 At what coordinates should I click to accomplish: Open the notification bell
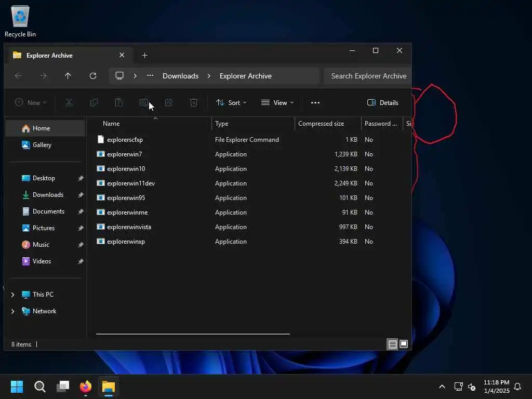(x=517, y=387)
